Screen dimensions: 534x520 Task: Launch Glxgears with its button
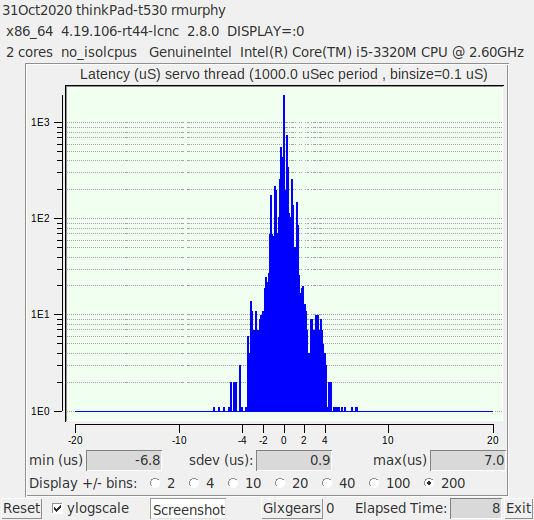tap(292, 508)
